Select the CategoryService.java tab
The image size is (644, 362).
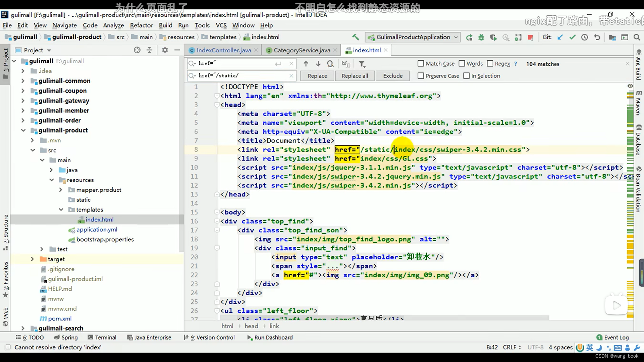pyautogui.click(x=302, y=50)
